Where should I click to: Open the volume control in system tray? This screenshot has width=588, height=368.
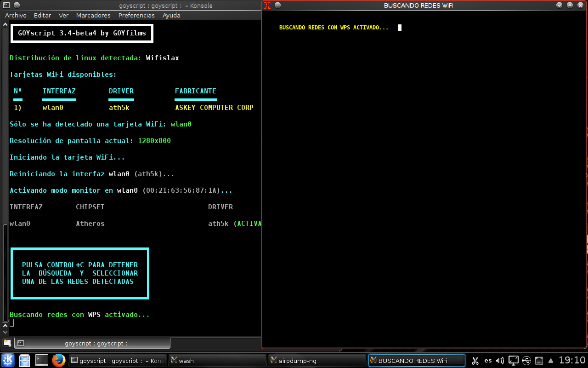click(500, 361)
